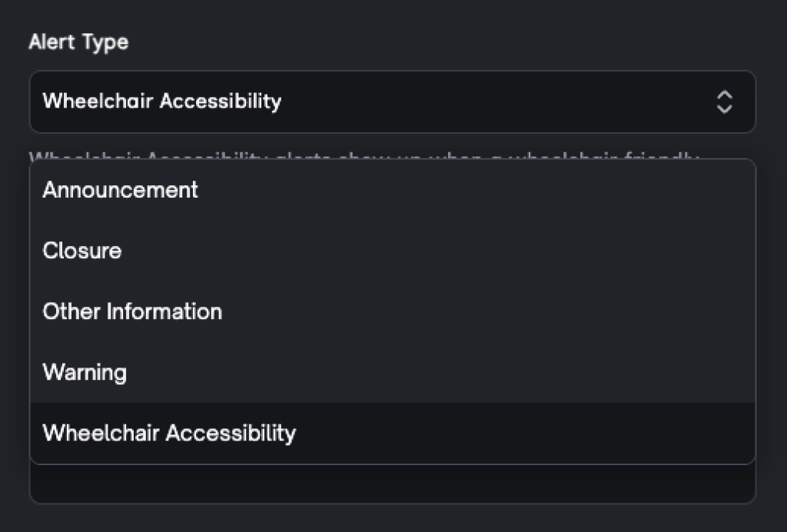
Task: Pick Other Information alert type
Action: [x=132, y=311]
